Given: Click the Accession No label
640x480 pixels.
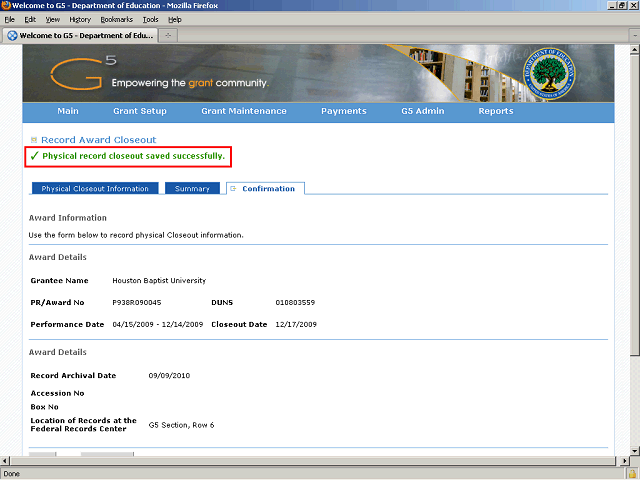Looking at the screenshot, I should click(58, 393).
